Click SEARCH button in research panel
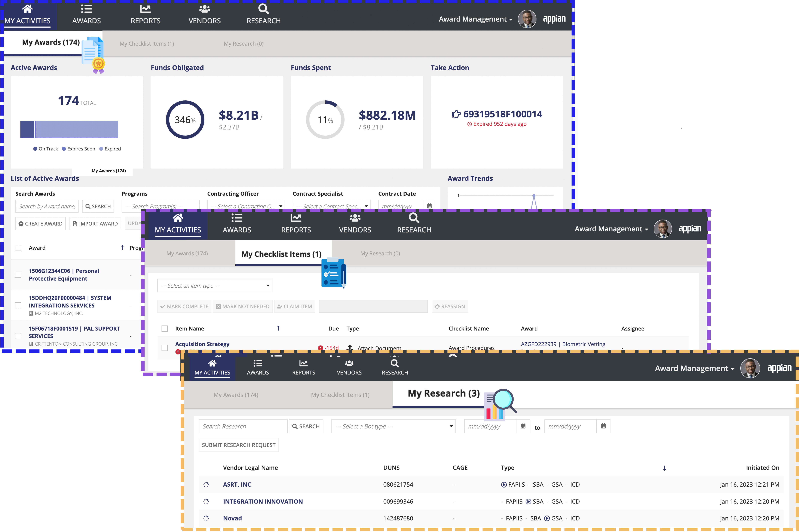The height and width of the screenshot is (532, 799). pyautogui.click(x=306, y=426)
